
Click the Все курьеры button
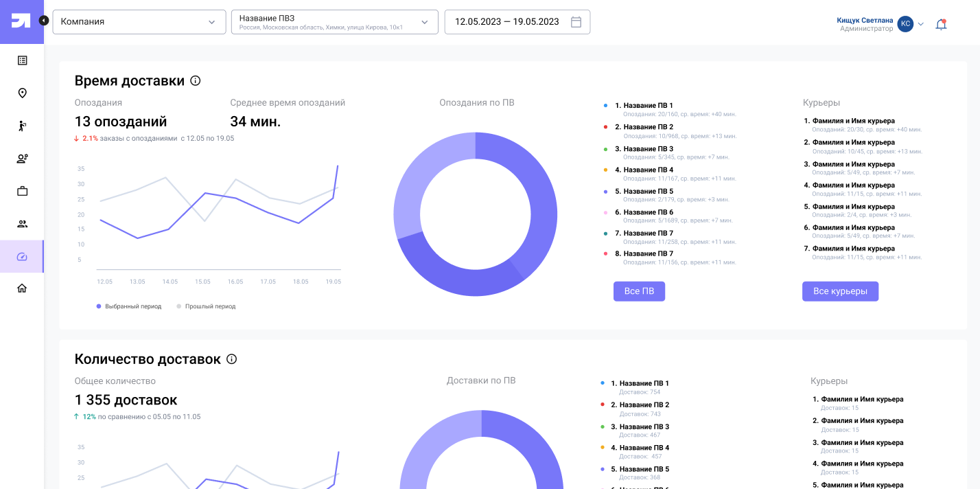840,291
